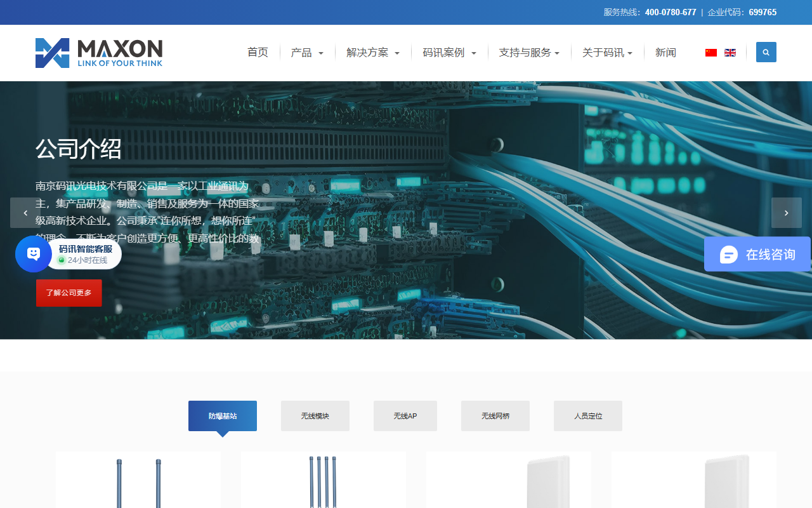
Task: Click the enterprise code 699765
Action: [x=763, y=12]
